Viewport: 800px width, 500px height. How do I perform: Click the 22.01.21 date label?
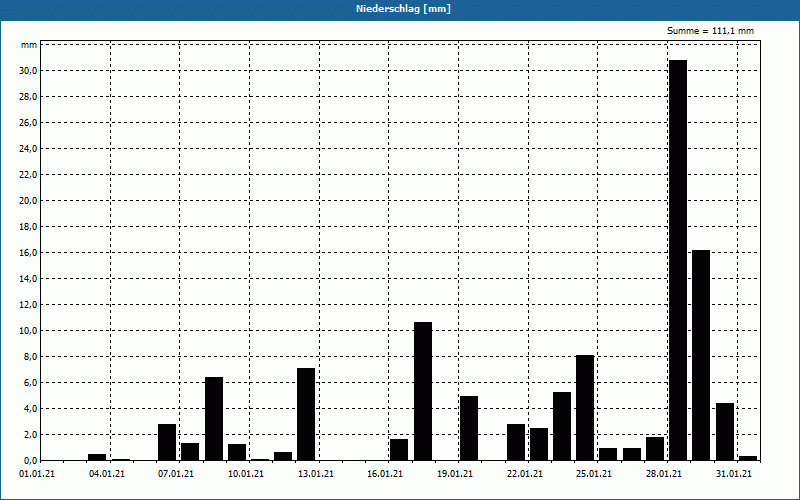click(x=524, y=474)
